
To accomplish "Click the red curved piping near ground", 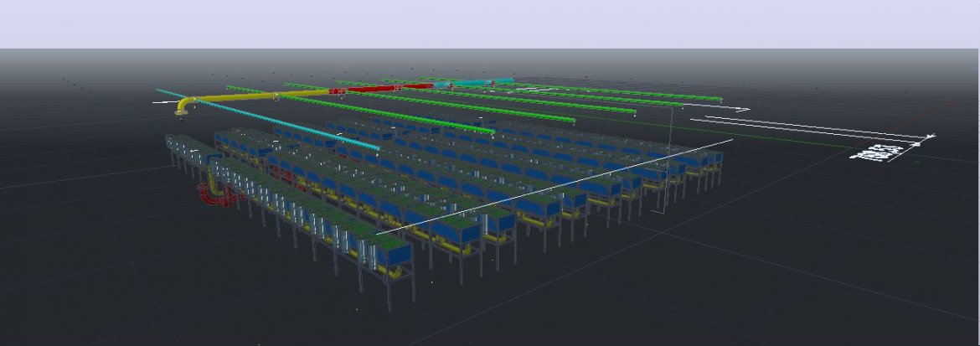I will tap(209, 197).
